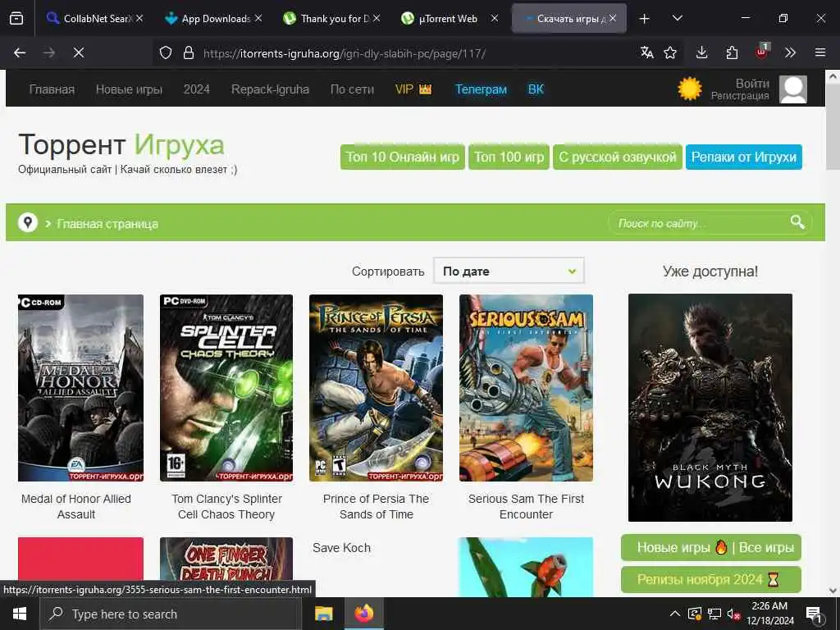Open Serious Sam cover thumbnail

(x=526, y=388)
